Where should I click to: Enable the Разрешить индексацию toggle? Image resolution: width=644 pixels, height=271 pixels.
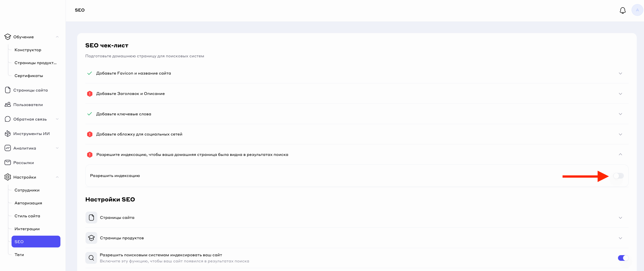pyautogui.click(x=618, y=176)
